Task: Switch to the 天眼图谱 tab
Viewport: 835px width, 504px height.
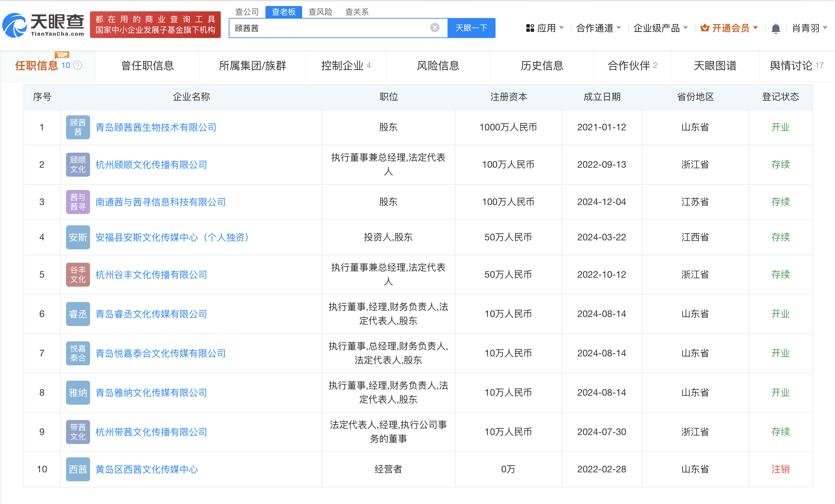Action: [x=715, y=65]
